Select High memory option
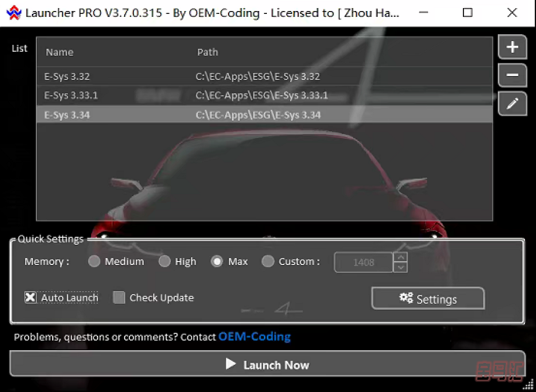 pyautogui.click(x=164, y=262)
